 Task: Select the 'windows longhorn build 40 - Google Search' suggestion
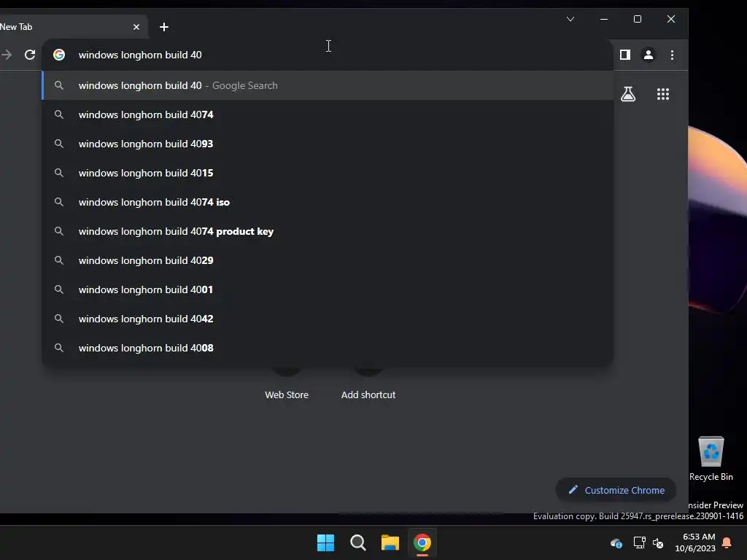[x=328, y=85]
